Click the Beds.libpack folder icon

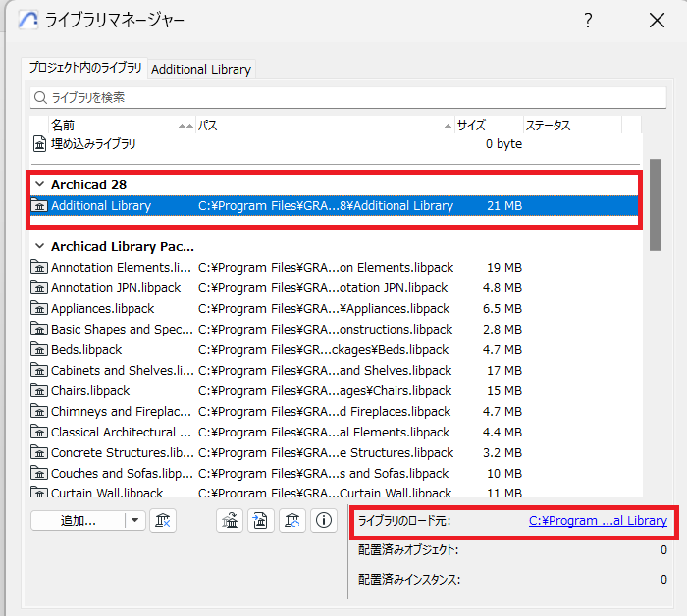[x=39, y=349]
